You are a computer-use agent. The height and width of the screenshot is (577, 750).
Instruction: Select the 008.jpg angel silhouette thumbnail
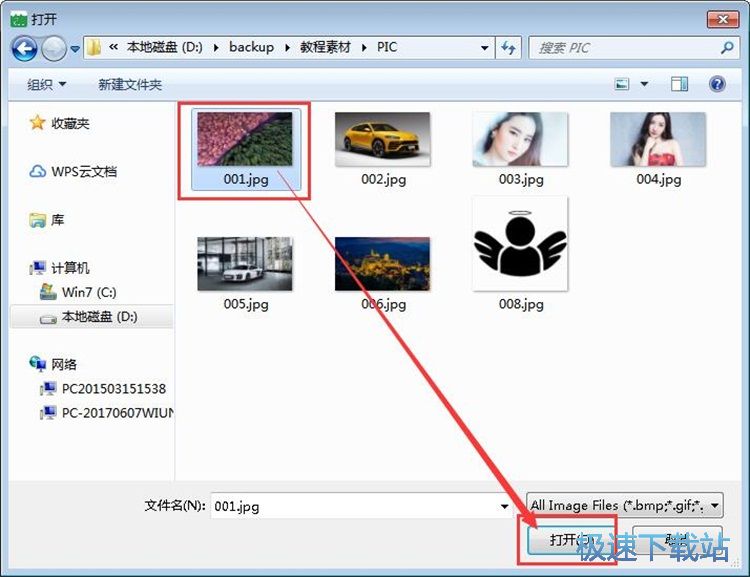click(520, 244)
